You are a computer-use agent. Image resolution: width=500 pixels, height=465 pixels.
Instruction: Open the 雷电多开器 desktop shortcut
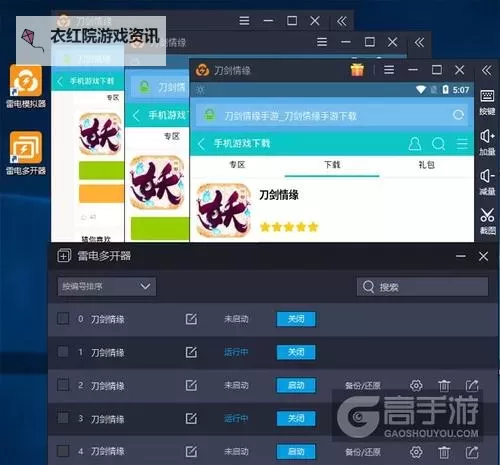(x=26, y=153)
